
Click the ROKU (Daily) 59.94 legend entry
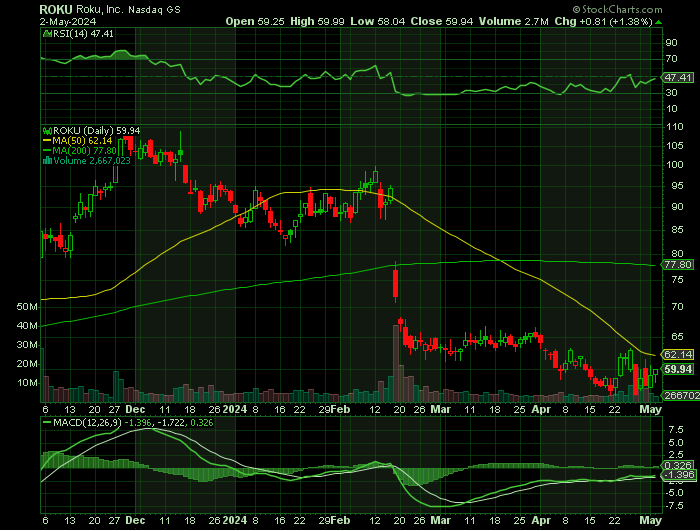pos(96,131)
